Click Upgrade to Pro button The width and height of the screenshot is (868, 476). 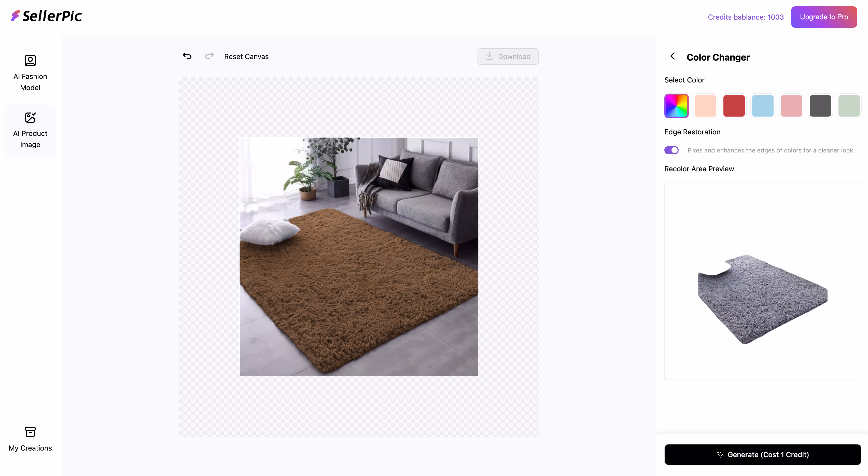[x=824, y=17]
